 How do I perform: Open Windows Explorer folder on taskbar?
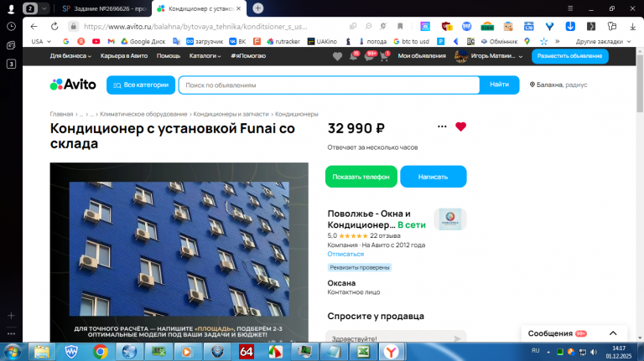[42, 352]
